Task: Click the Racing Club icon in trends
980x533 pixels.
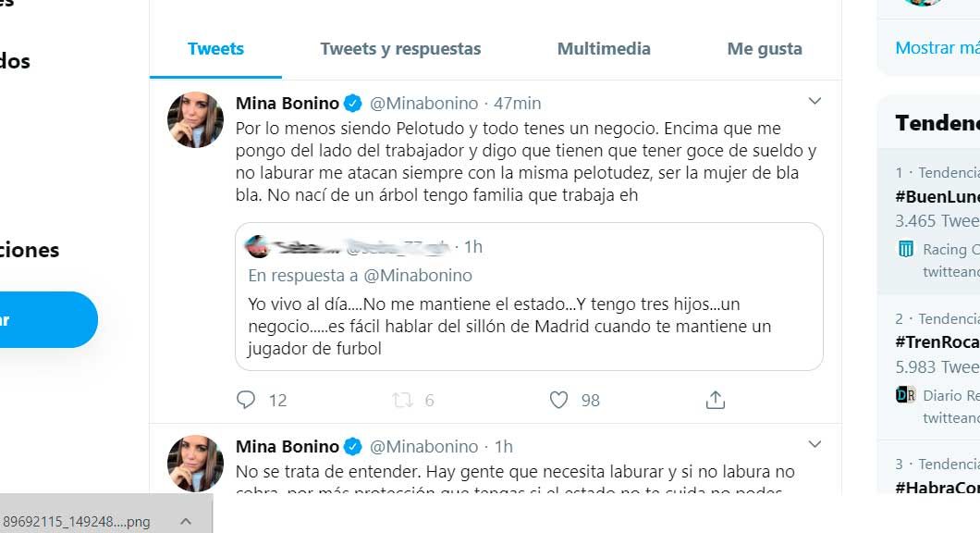Action: point(906,249)
